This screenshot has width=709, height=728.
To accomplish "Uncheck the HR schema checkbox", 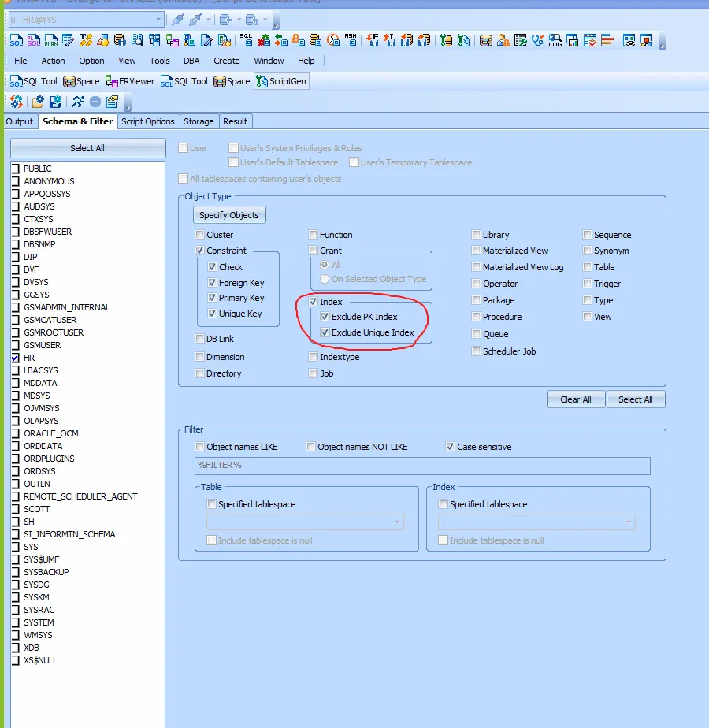I will click(x=15, y=358).
